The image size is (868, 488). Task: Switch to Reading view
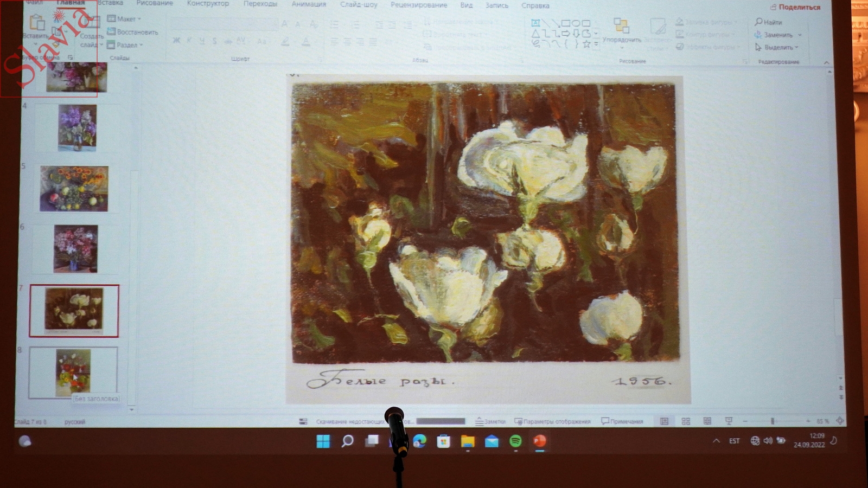(707, 421)
